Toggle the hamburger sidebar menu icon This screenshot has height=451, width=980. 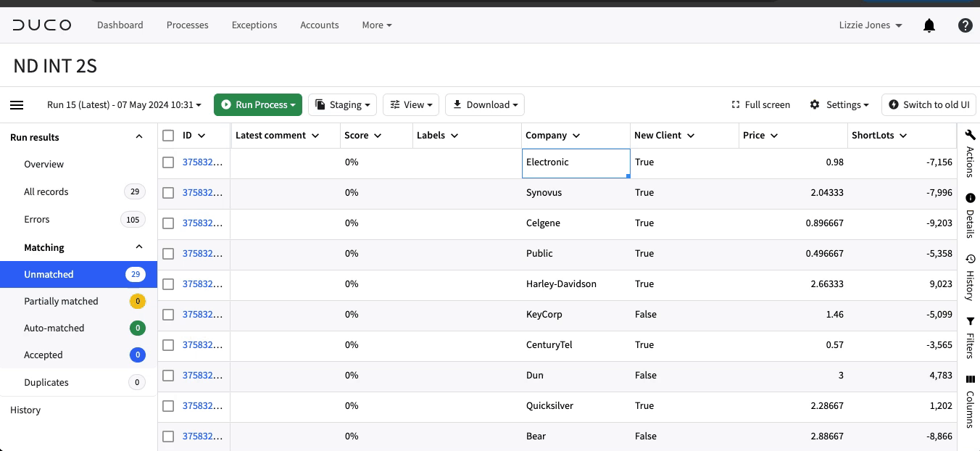click(17, 105)
